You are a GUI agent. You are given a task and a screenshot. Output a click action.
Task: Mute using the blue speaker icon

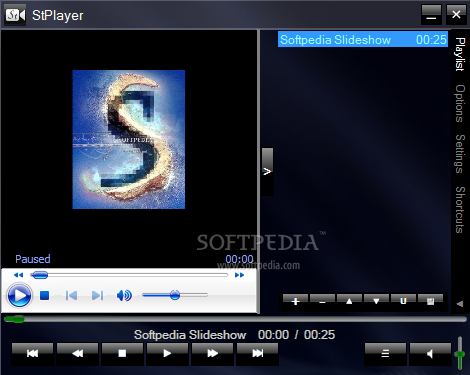124,295
